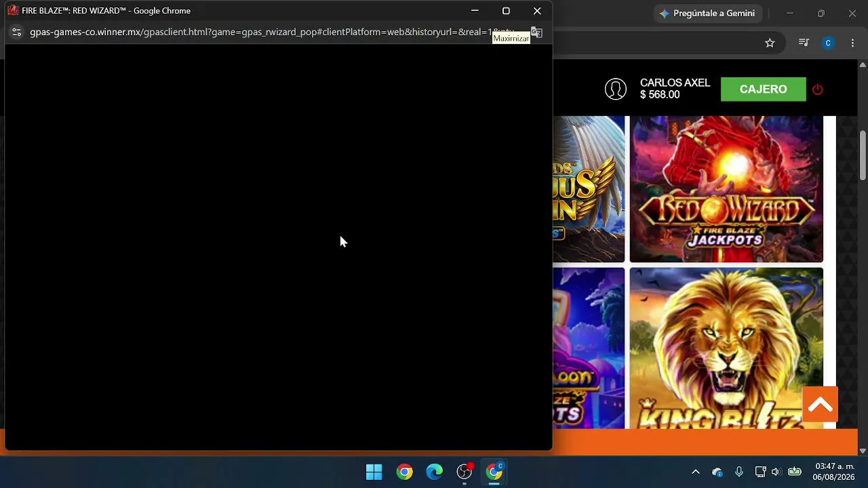Click the page scrollbar down arrow
The height and width of the screenshot is (488, 868).
coord(863,451)
